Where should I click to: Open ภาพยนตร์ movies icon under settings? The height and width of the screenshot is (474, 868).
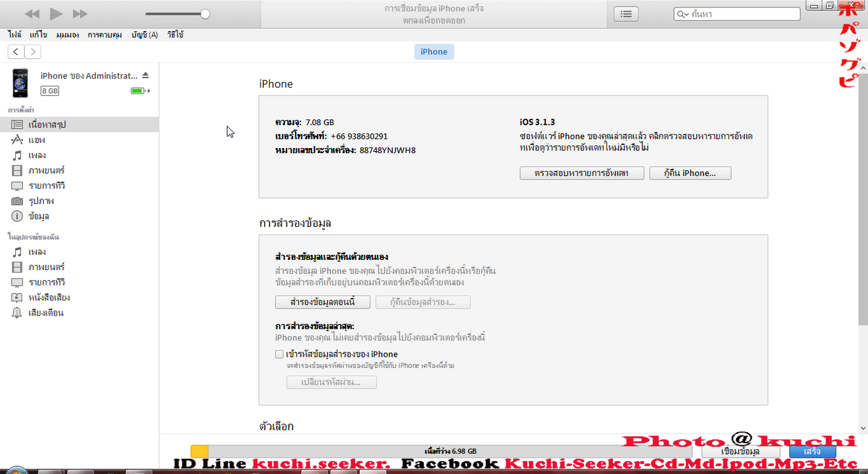pyautogui.click(x=17, y=170)
